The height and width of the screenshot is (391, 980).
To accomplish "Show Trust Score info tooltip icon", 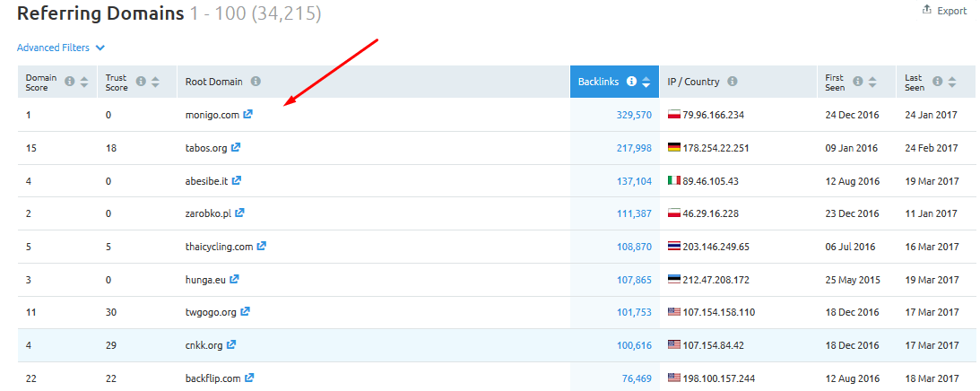I will click(x=141, y=82).
